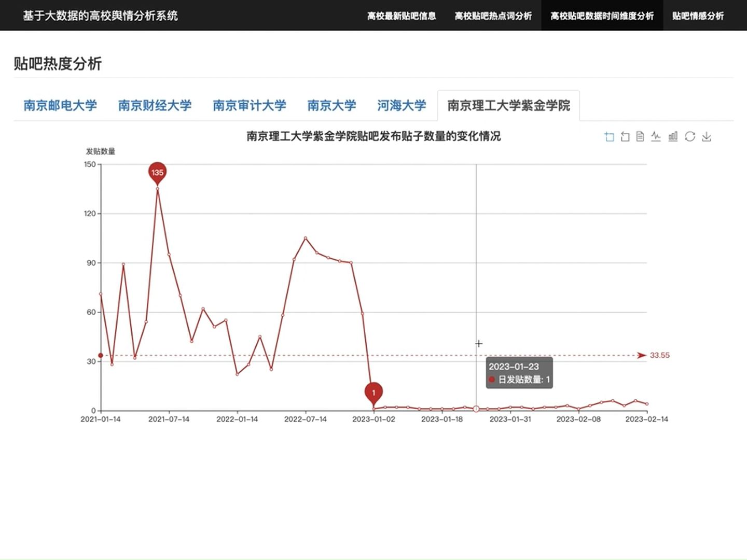The image size is (747, 560).
Task: Select the 南京大学 tab
Action: [x=331, y=105]
